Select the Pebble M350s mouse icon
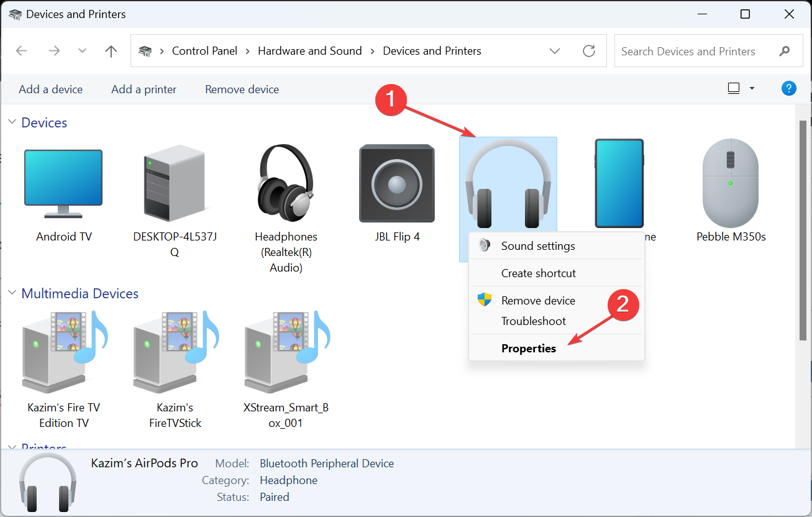Screen dimensions: 812x517 pos(730,182)
